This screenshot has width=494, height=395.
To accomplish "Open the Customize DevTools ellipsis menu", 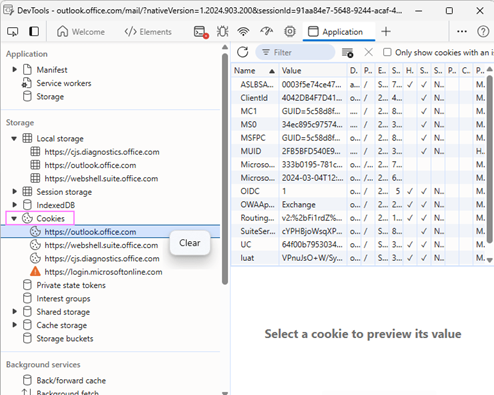I will click(462, 32).
